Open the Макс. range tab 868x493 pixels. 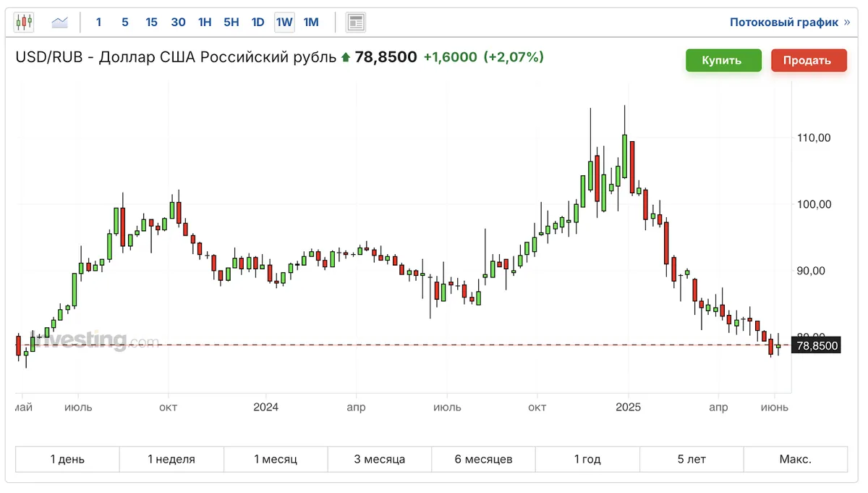(796, 459)
